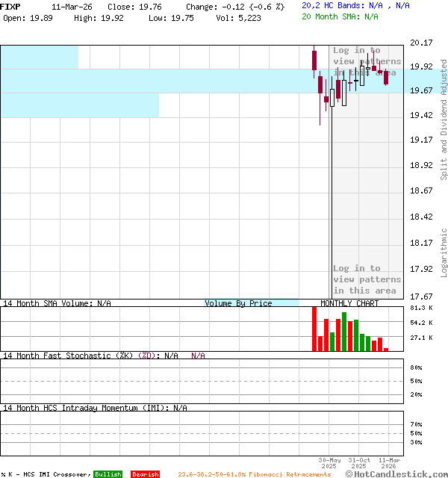Click the Split and Dividend Adjusted label
This screenshot has width=448, height=478.
point(444,119)
